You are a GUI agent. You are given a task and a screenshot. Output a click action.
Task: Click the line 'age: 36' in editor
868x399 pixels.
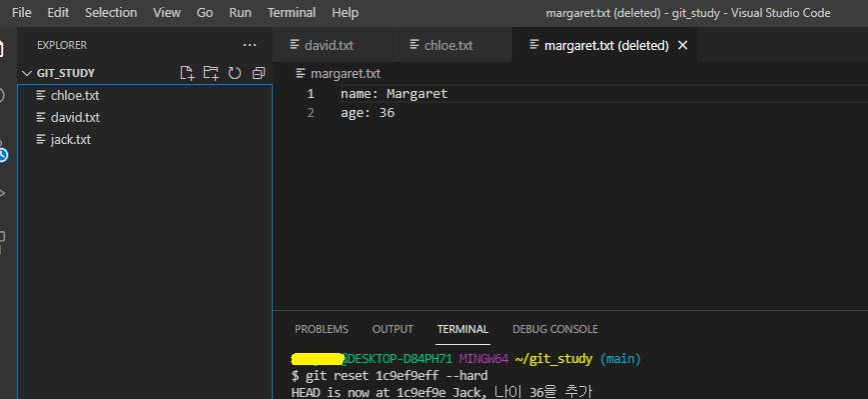pyautogui.click(x=368, y=113)
